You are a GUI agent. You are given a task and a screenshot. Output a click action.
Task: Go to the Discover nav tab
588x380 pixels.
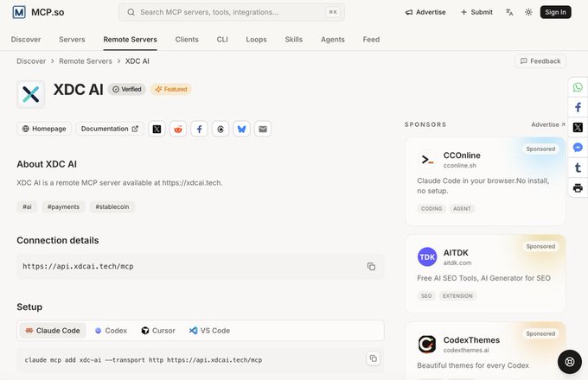click(26, 40)
